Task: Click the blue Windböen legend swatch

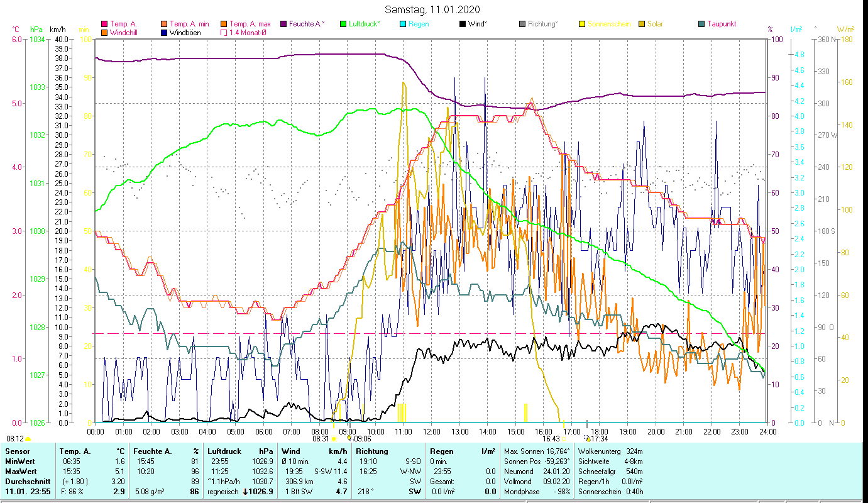Action: pos(163,33)
